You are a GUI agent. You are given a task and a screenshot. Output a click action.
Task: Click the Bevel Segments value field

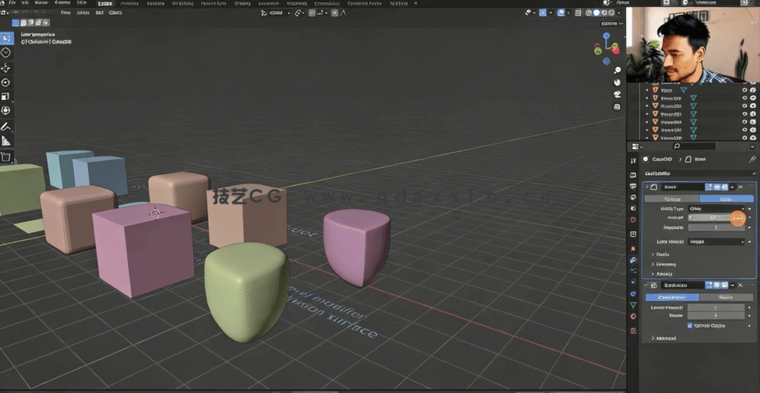click(x=716, y=227)
